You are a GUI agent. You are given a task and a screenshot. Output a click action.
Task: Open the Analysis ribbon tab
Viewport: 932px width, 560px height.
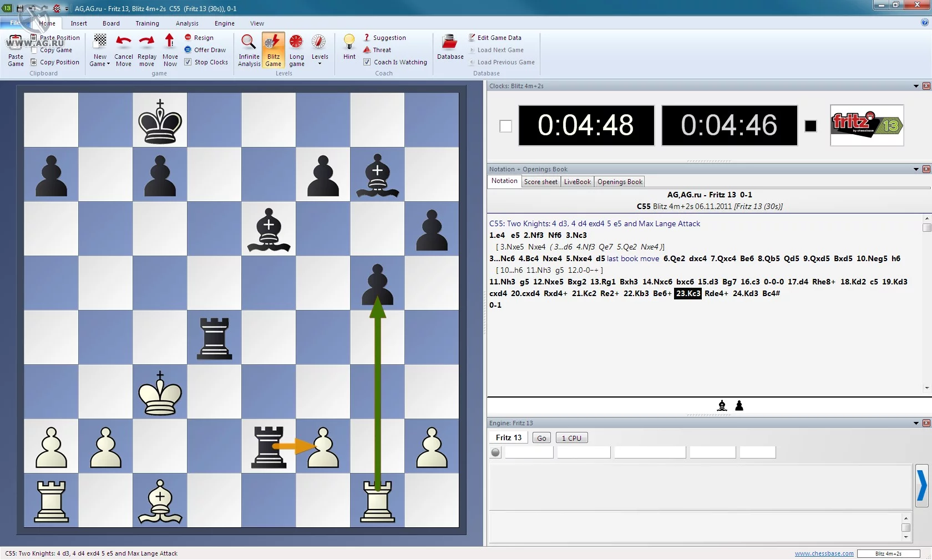(x=187, y=23)
